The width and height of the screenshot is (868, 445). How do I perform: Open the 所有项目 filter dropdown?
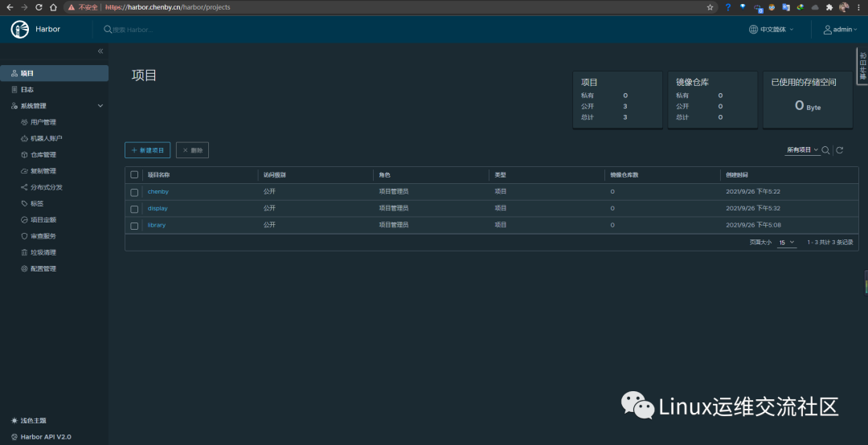tap(802, 150)
